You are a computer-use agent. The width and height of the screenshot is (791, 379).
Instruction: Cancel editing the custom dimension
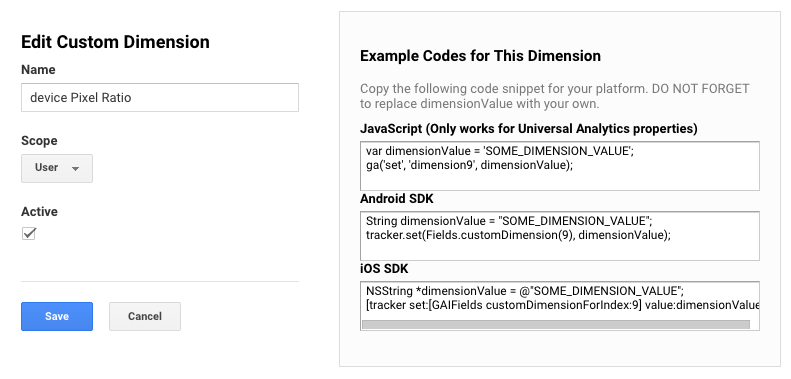click(145, 316)
